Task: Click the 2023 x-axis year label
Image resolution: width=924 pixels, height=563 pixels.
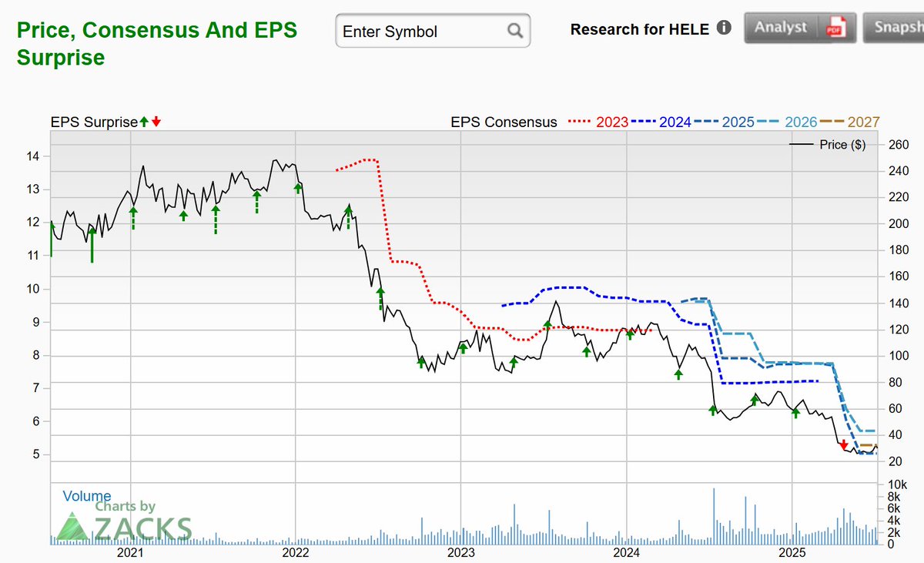Action: [460, 553]
